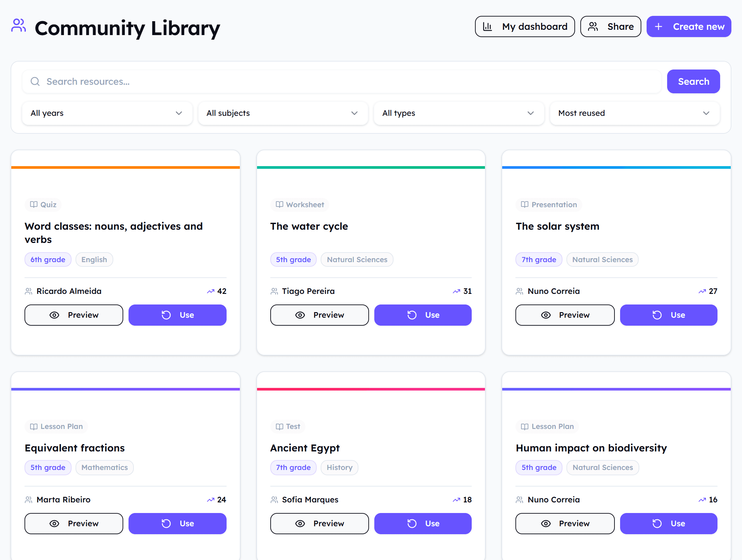Screen dimensions: 742x560
Task: Open the Most reused sort dropdown
Action: [635, 113]
